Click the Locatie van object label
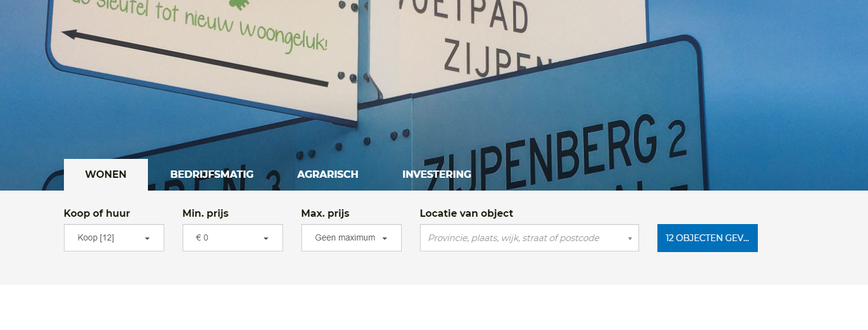The height and width of the screenshot is (330, 868). pyautogui.click(x=466, y=213)
